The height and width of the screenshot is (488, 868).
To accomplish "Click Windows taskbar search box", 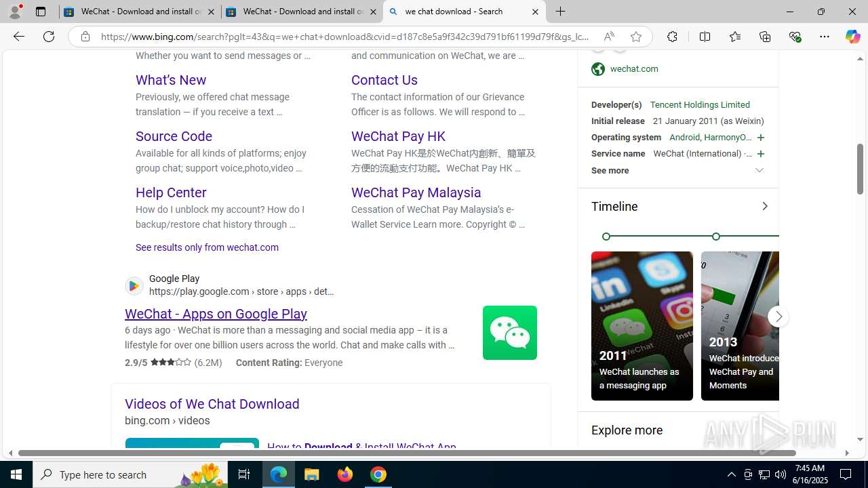I will 131,474.
